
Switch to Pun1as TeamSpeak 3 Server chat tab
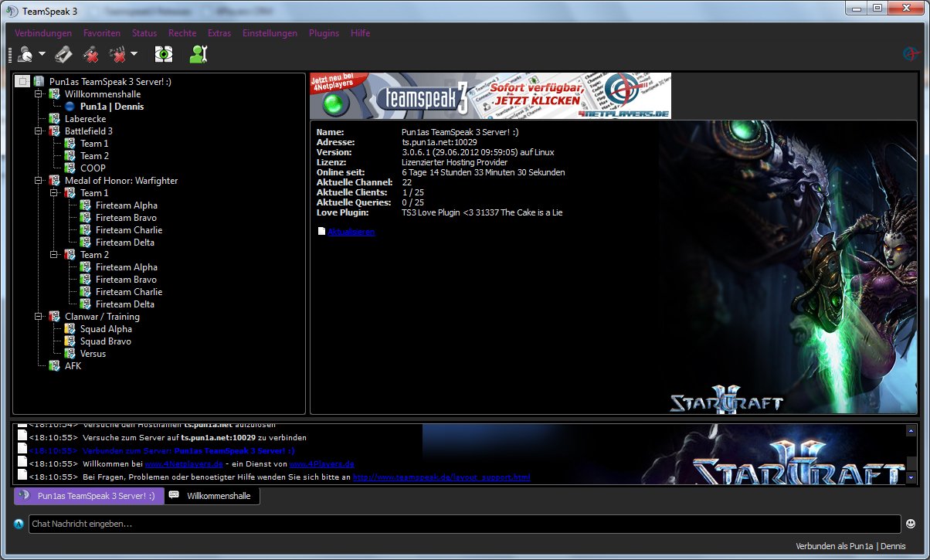(89, 496)
